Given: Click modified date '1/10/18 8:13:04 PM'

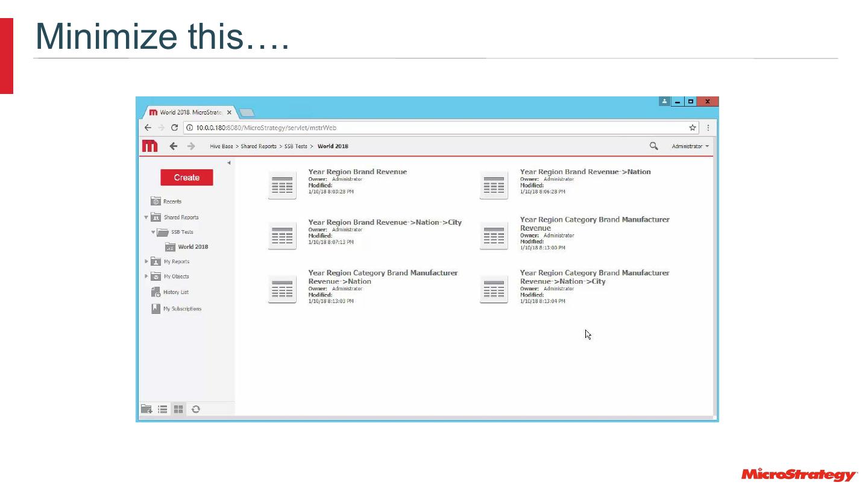Looking at the screenshot, I should point(542,301).
